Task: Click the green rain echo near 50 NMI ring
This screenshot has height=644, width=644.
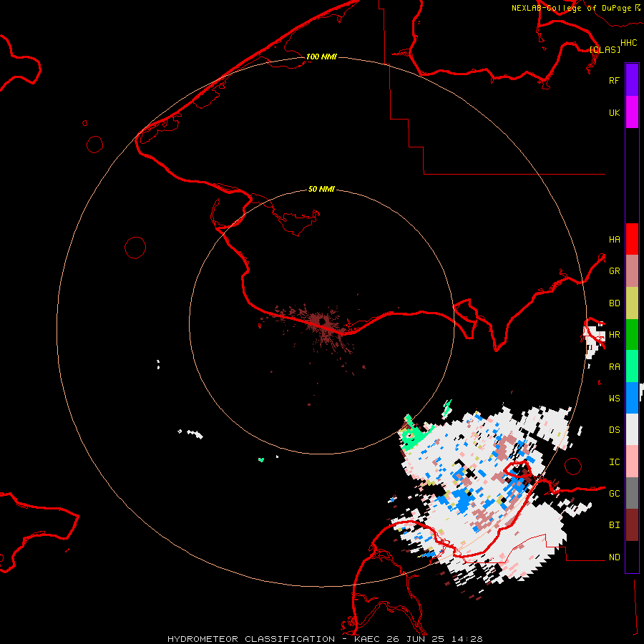Action: 414,434
